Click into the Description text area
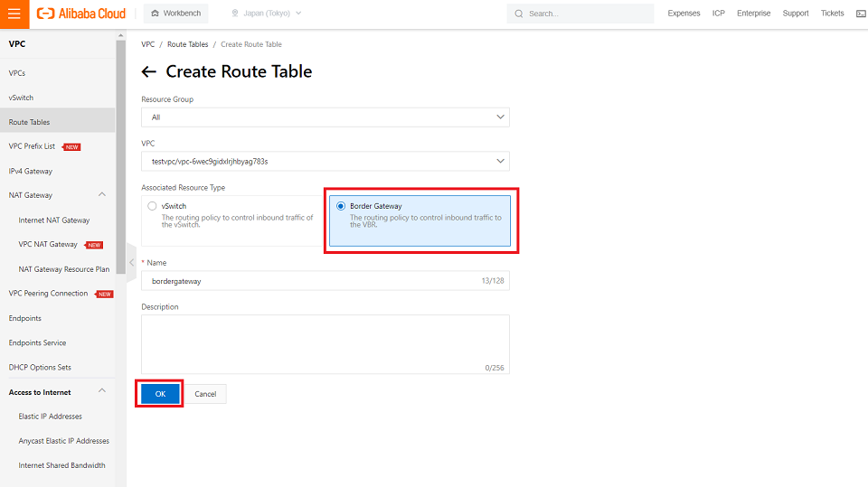This screenshot has width=868, height=487. point(325,343)
